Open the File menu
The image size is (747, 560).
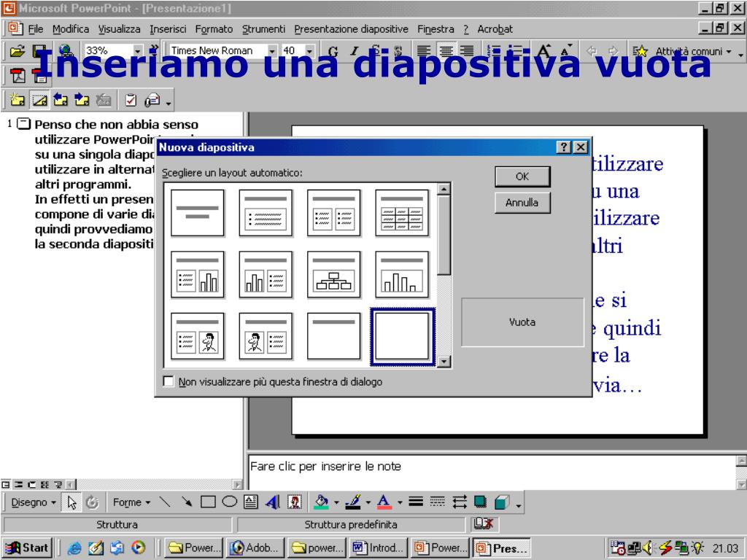(35, 29)
